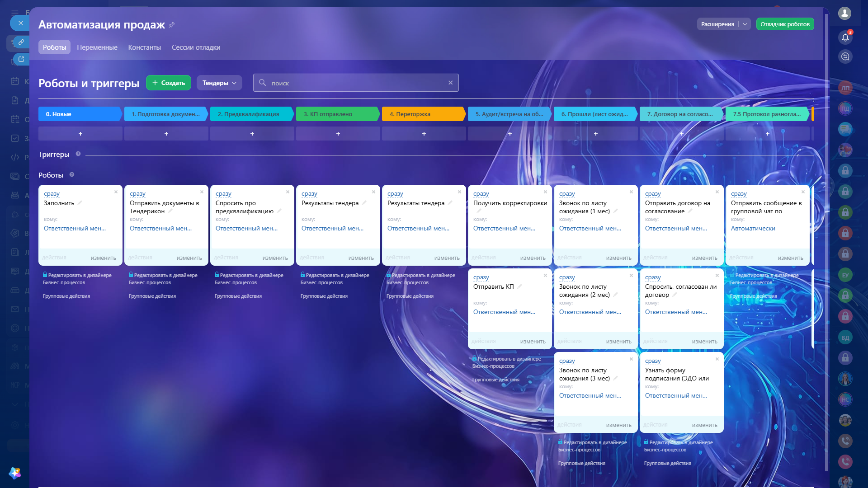Viewport: 868px width, 488px height.
Task: Click the Создать button
Action: pos(169,83)
